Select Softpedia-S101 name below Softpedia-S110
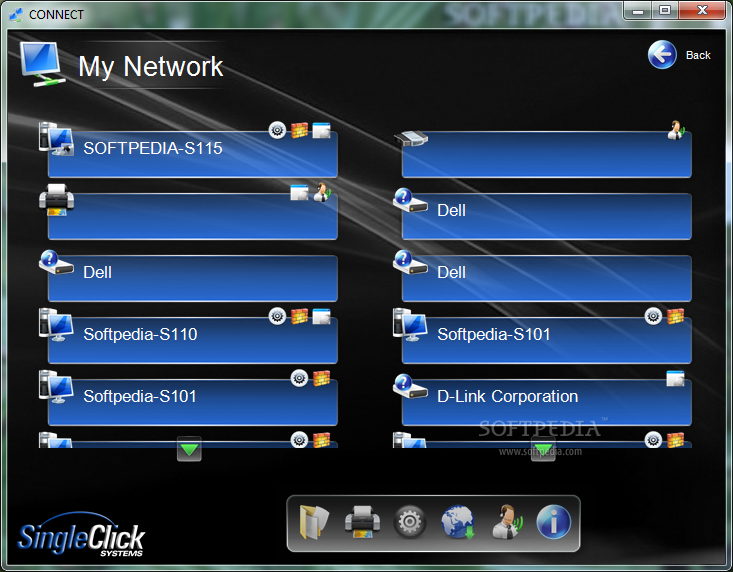The height and width of the screenshot is (572, 733). (x=140, y=396)
